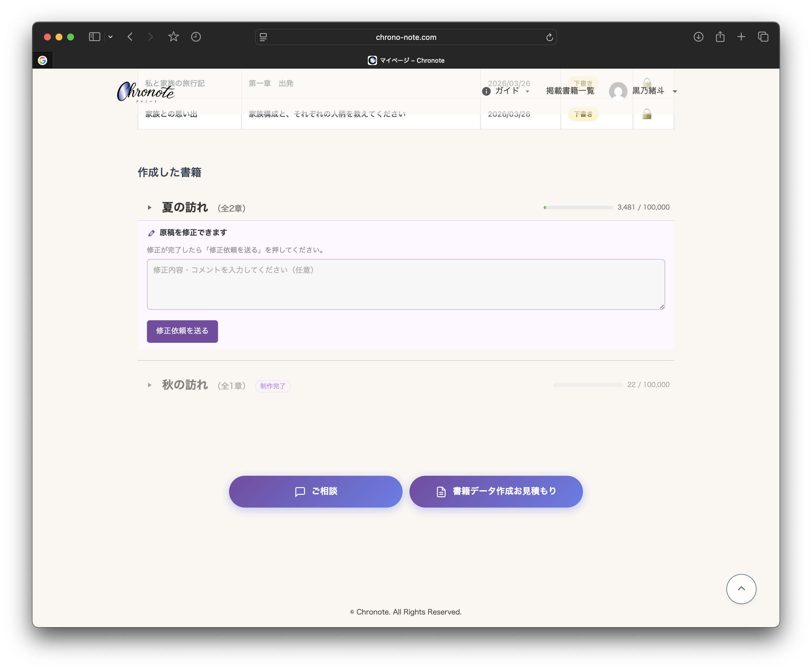Click the comment input textarea
The height and width of the screenshot is (670, 812).
(x=405, y=284)
